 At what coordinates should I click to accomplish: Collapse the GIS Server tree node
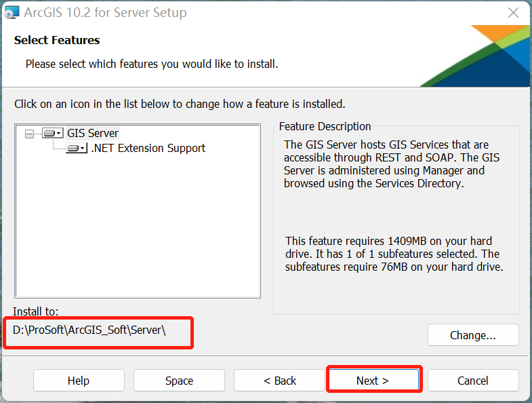(30, 134)
